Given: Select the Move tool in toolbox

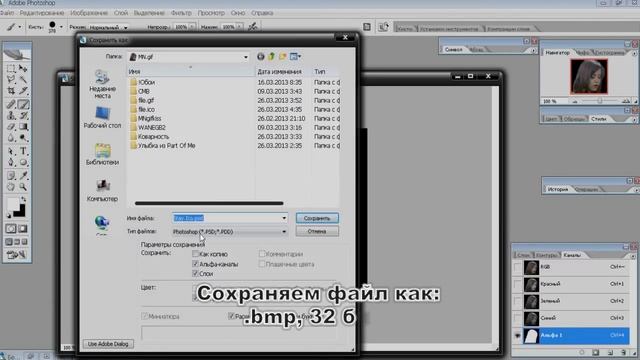Looking at the screenshot, I should (23, 69).
